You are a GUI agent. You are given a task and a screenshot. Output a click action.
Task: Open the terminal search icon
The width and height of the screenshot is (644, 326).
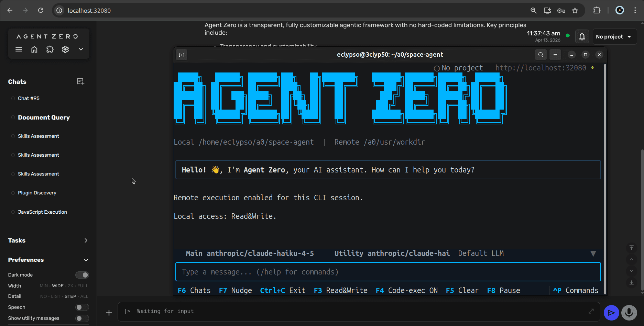pos(541,55)
